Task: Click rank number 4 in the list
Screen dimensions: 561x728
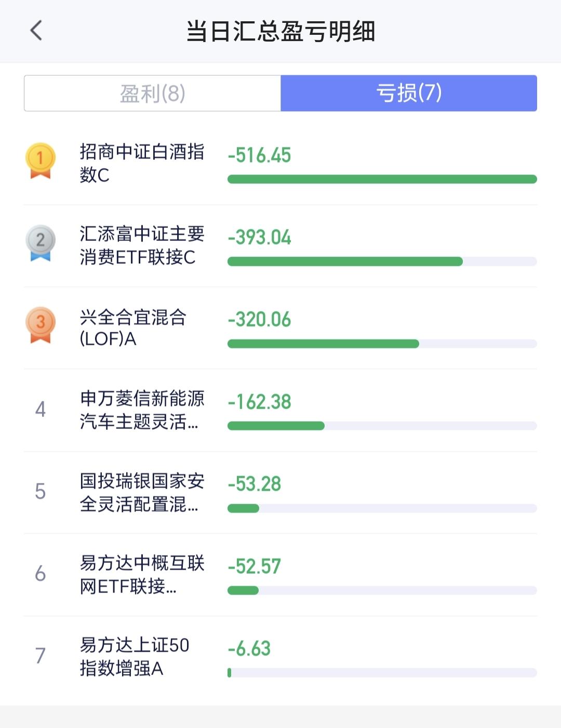Action: pyautogui.click(x=41, y=409)
